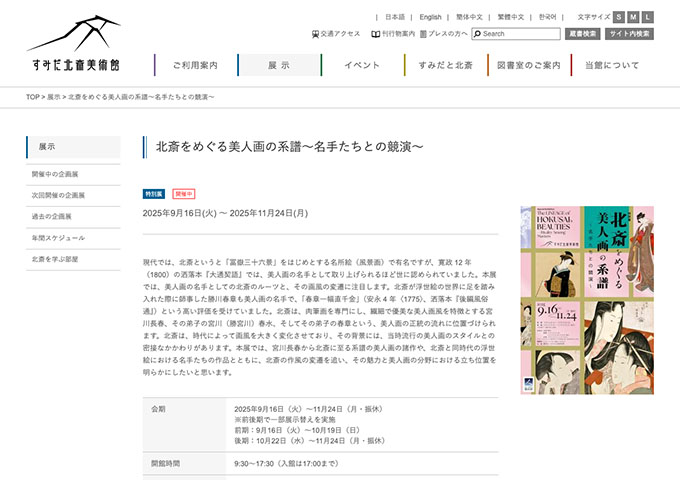Screen dimensions: 680x480
Task: Switch language to English
Action: tap(430, 17)
